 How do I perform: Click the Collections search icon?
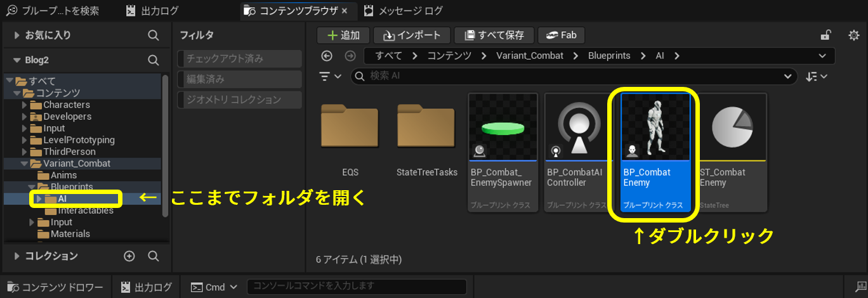[153, 256]
